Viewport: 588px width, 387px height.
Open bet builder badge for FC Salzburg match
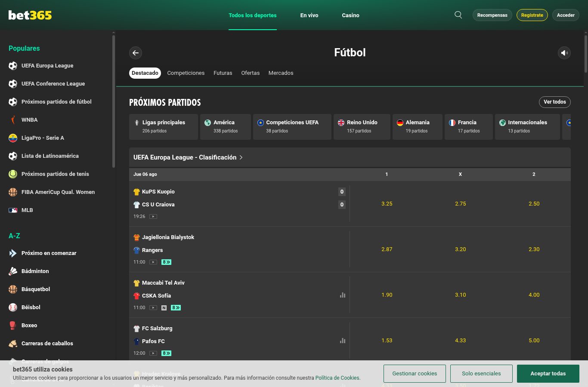(166, 353)
